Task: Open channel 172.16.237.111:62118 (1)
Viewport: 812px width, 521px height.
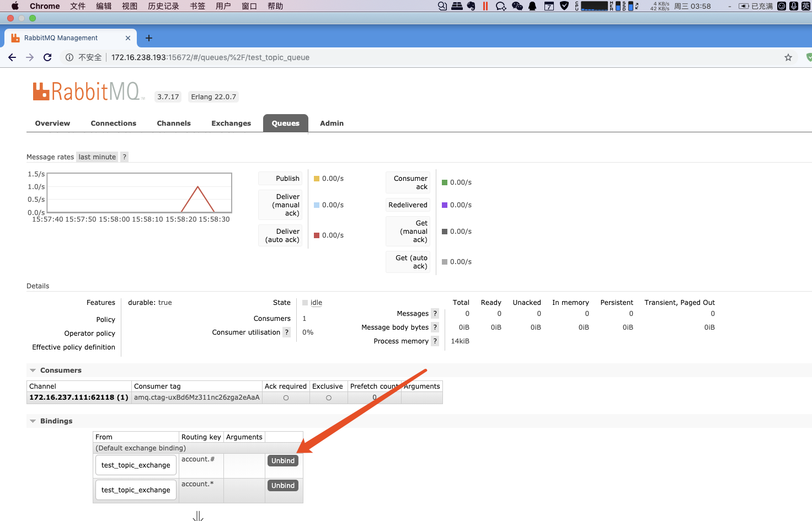Action: (79, 398)
